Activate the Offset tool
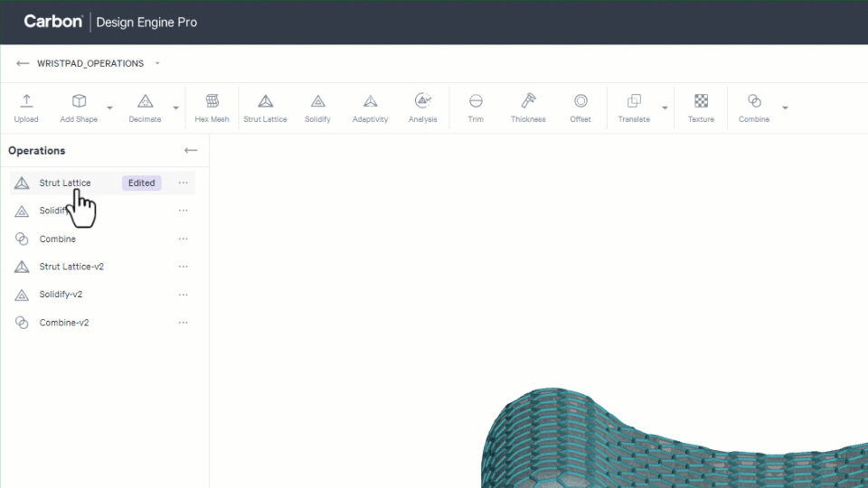Image resolution: width=868 pixels, height=488 pixels. click(580, 108)
